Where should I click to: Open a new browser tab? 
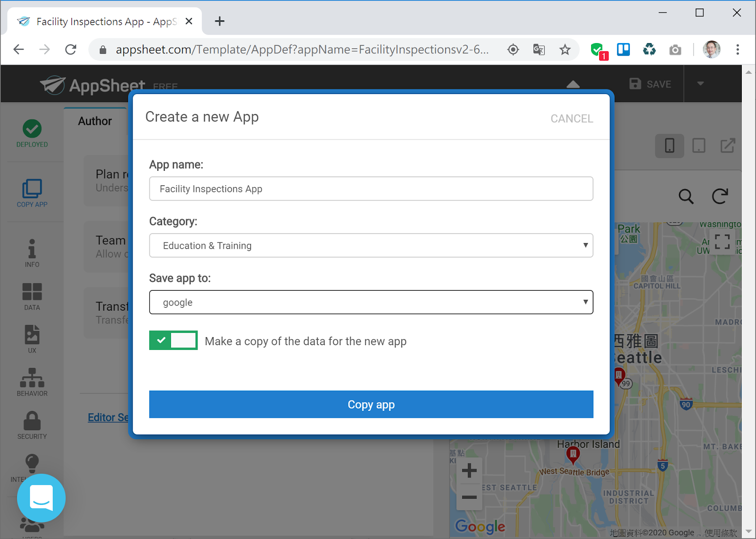[220, 21]
